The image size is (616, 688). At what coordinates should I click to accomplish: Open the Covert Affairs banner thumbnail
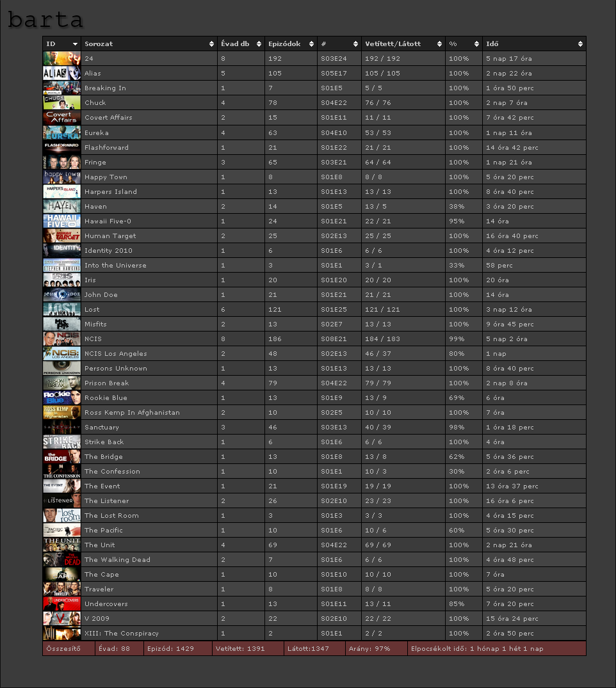62,118
